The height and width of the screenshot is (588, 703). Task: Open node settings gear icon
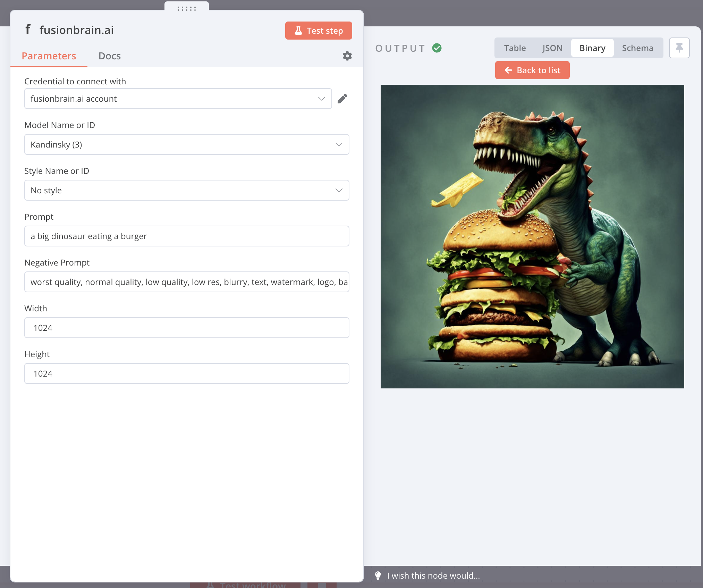pyautogui.click(x=347, y=56)
